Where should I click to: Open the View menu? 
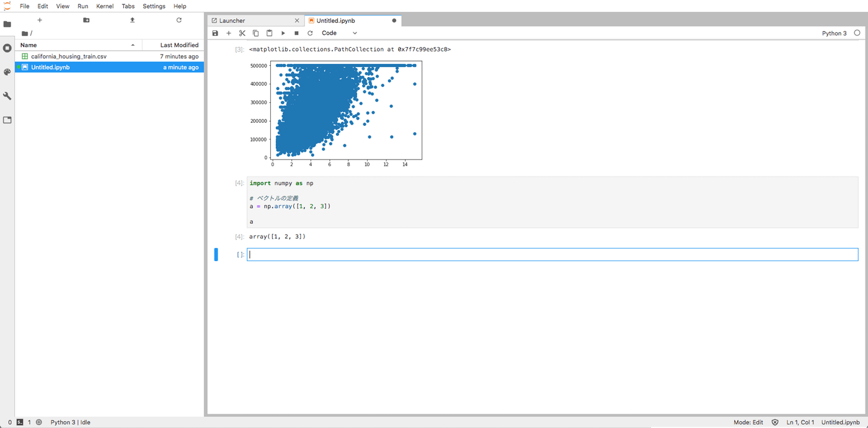(63, 6)
